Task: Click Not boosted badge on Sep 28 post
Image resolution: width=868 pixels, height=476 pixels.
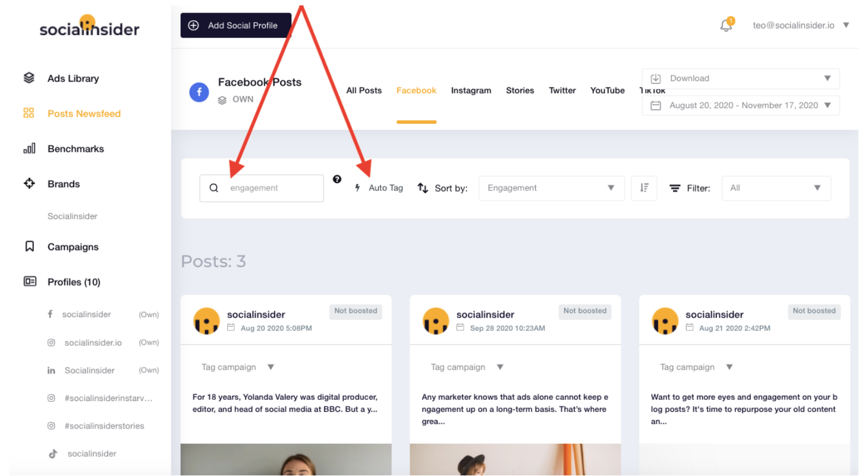Action: point(585,311)
